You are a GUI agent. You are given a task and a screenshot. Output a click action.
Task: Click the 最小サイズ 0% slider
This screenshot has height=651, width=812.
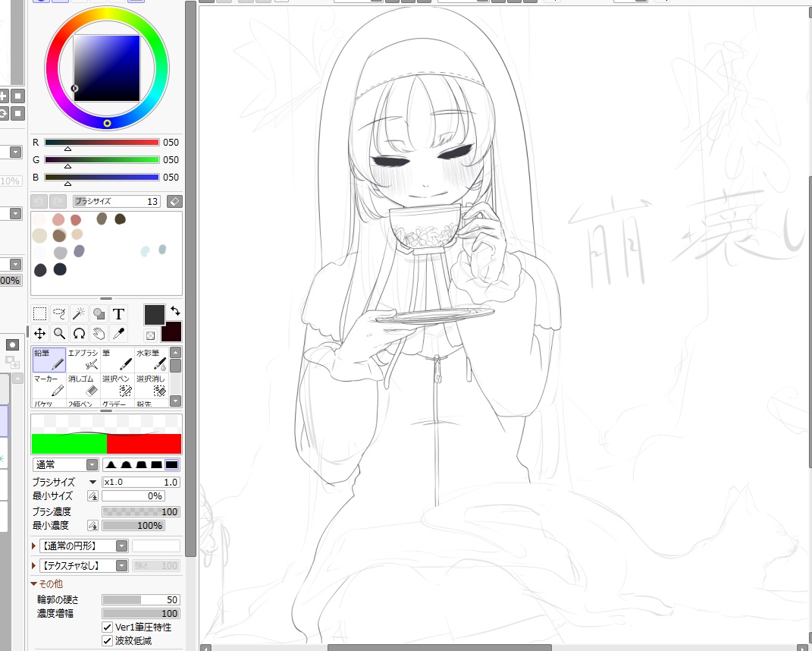[x=133, y=496]
